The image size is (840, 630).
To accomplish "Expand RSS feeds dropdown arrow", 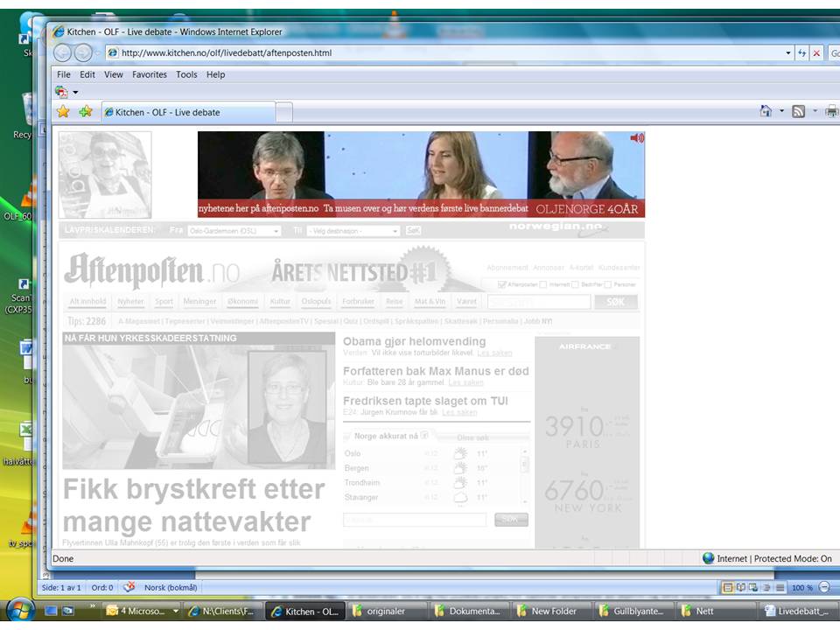I will coord(815,111).
